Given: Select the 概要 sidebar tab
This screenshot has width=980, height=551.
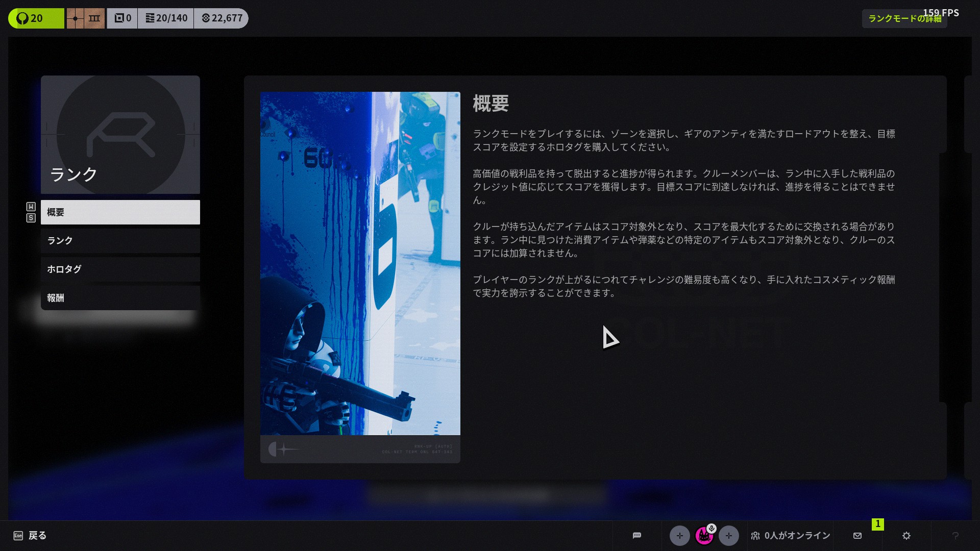Looking at the screenshot, I should (x=120, y=212).
